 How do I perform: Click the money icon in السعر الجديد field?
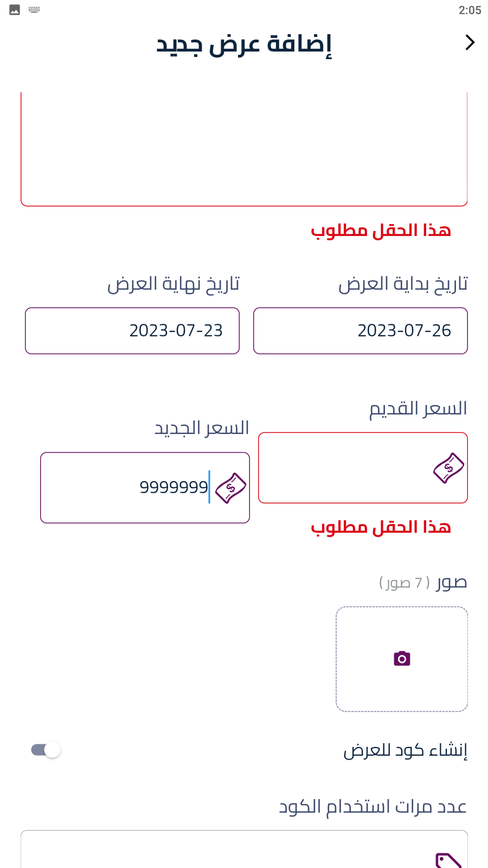(x=230, y=488)
